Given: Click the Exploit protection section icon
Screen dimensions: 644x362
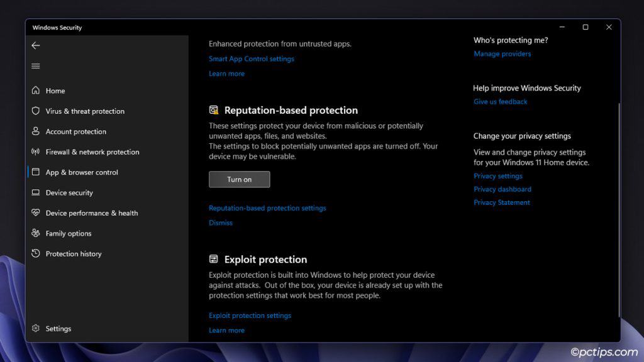Looking at the screenshot, I should [214, 259].
